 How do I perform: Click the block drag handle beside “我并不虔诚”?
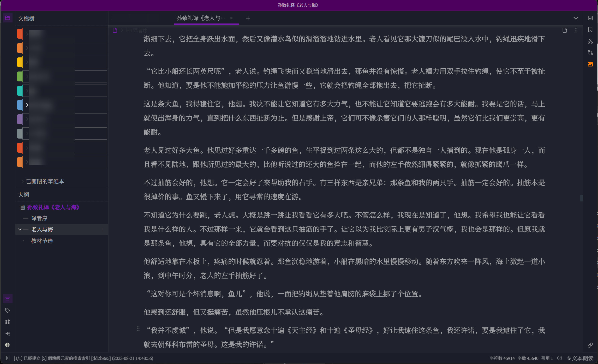tap(138, 329)
